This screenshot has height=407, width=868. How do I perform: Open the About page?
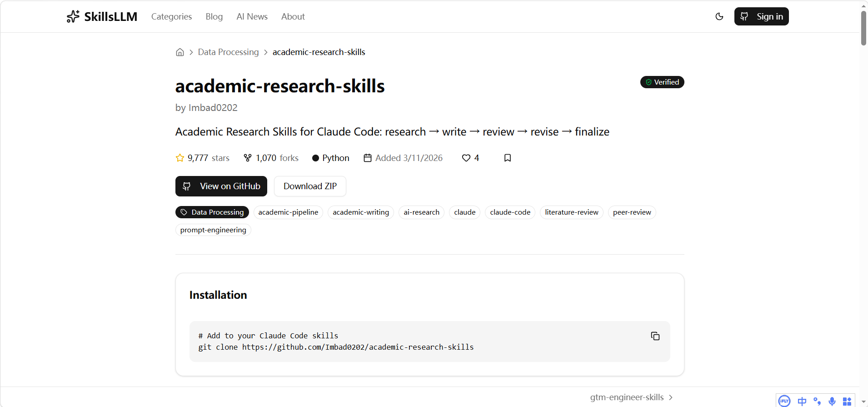tap(293, 16)
